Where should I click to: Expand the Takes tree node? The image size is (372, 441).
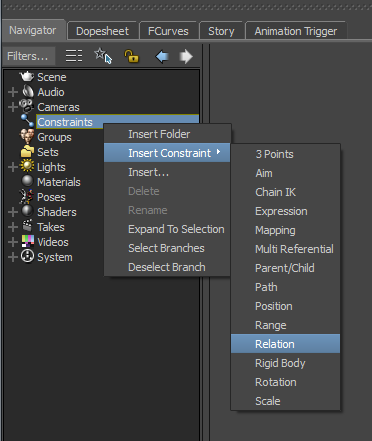(x=13, y=227)
